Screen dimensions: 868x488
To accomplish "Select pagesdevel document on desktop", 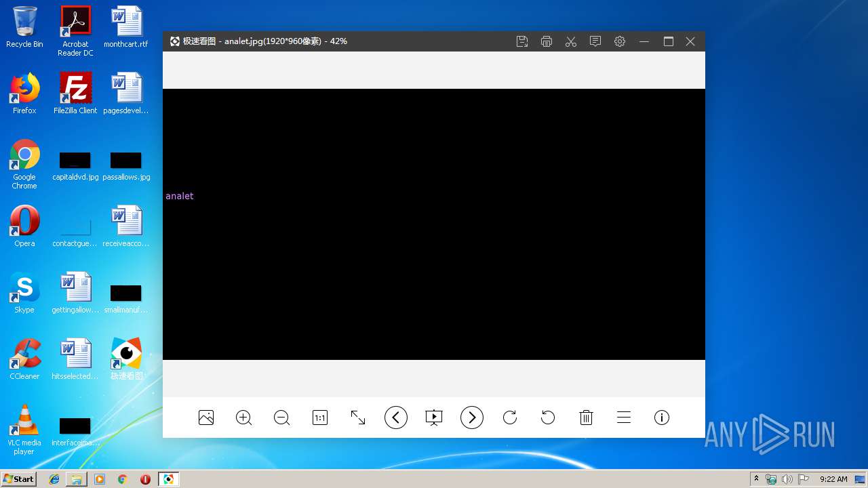I will click(x=126, y=94).
